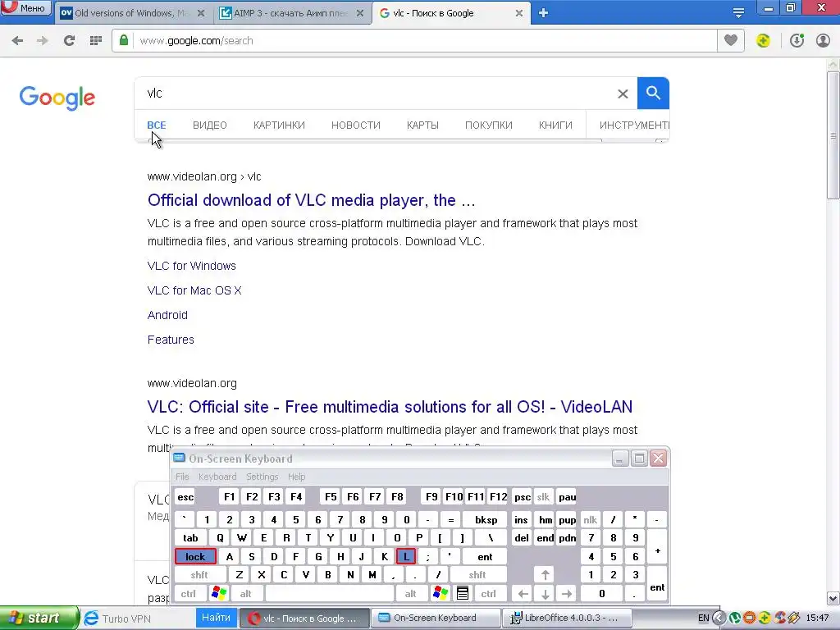The height and width of the screenshot is (630, 840).
Task: Open the Speed Dial grid icon
Action: coord(95,41)
